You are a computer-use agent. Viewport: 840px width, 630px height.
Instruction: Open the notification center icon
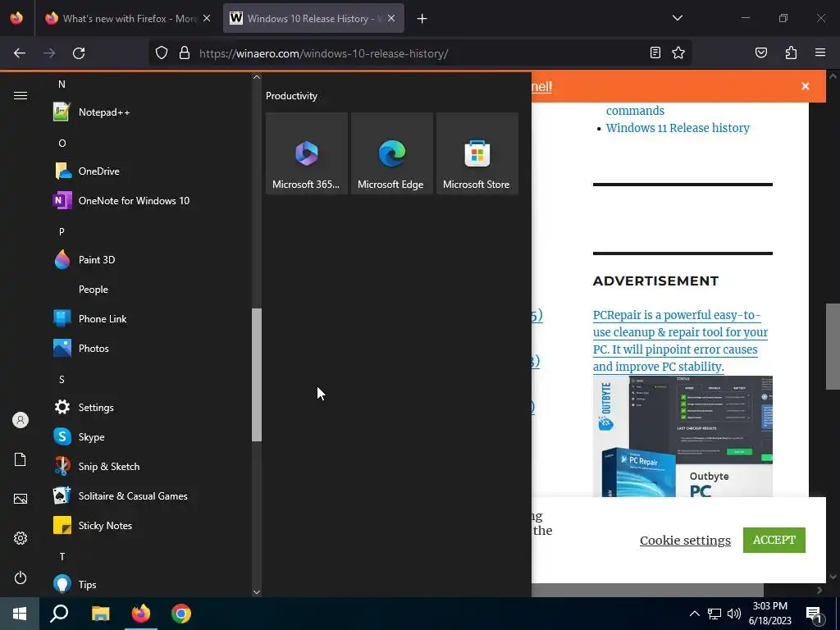point(814,614)
